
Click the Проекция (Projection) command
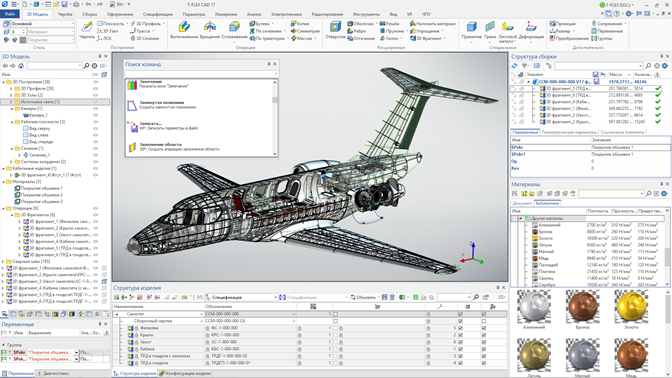[562, 24]
